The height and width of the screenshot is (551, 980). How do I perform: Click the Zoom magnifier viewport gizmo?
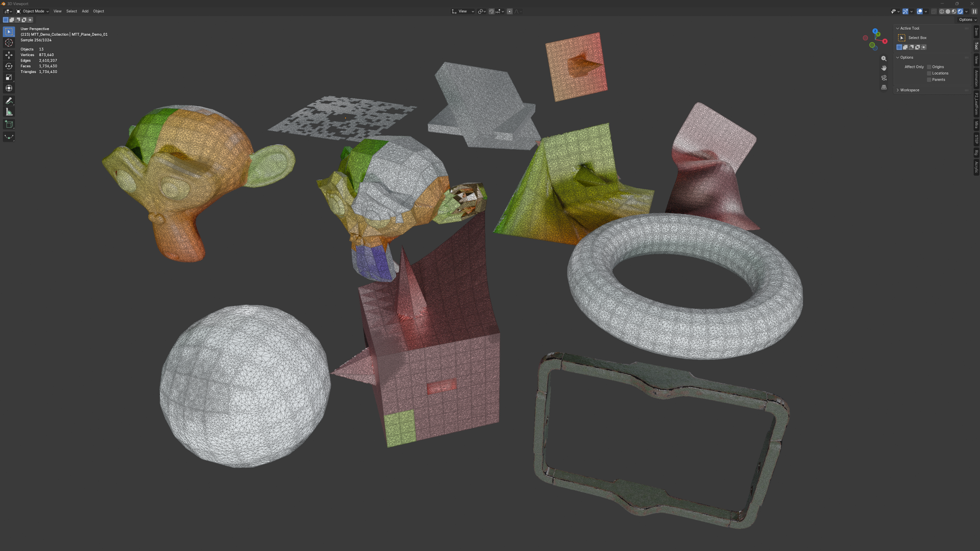click(884, 59)
